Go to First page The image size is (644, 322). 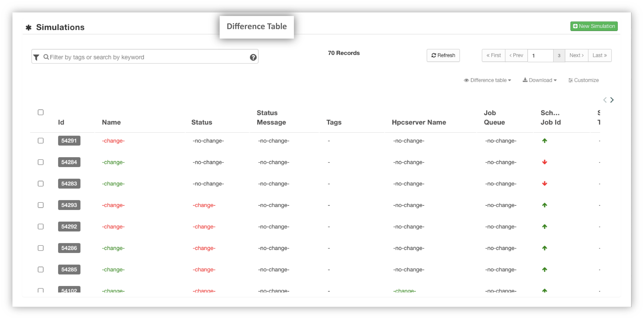[493, 55]
